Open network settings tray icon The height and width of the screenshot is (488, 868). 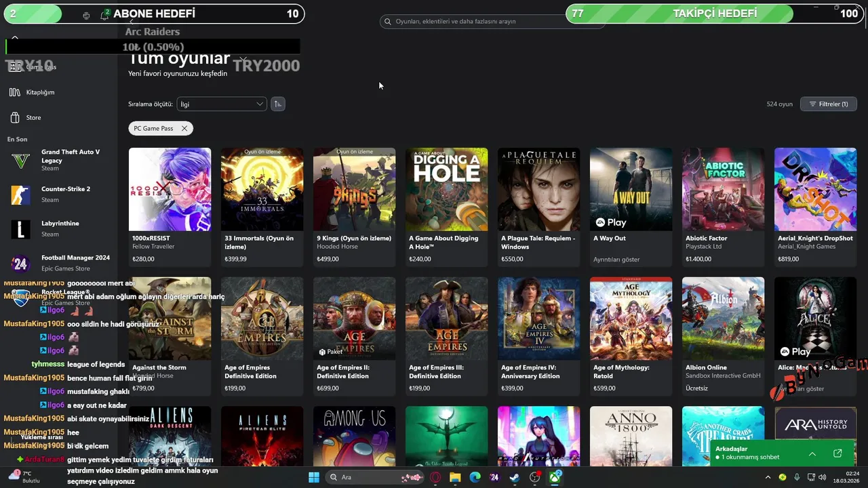click(x=810, y=477)
